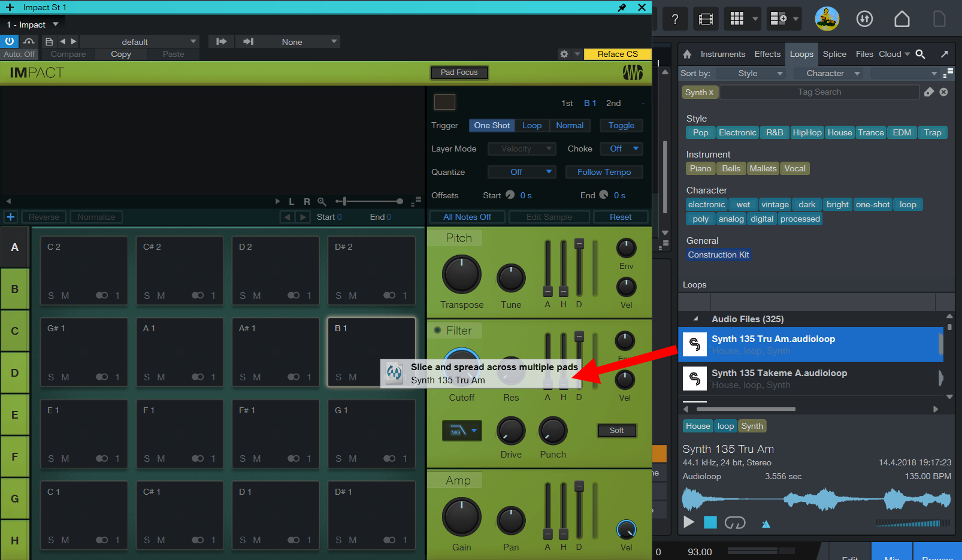The width and height of the screenshot is (962, 560).
Task: Switch to the Effects browser tab
Action: (767, 54)
